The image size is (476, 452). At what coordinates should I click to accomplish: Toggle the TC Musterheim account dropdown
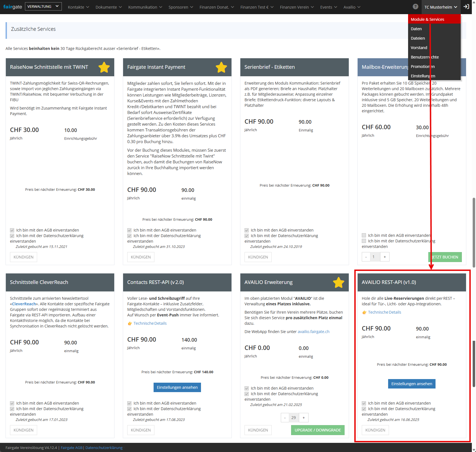pyautogui.click(x=441, y=7)
